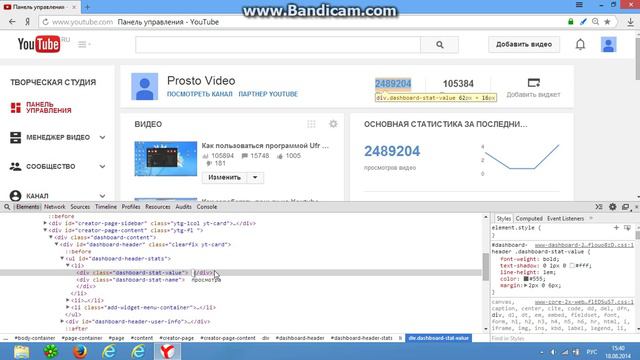Click the grid dots icon in Видео widget
Image resolution: width=640 pixels, height=360 pixels.
[311, 124]
